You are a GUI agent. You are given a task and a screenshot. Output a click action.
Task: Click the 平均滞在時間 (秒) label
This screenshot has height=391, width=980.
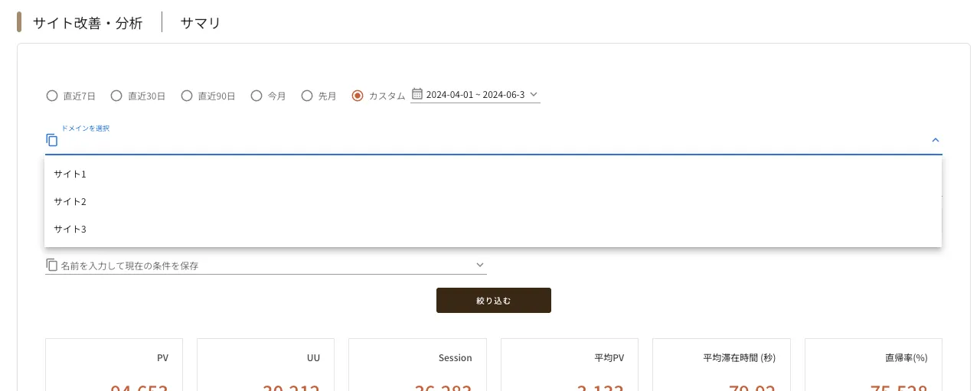(739, 357)
